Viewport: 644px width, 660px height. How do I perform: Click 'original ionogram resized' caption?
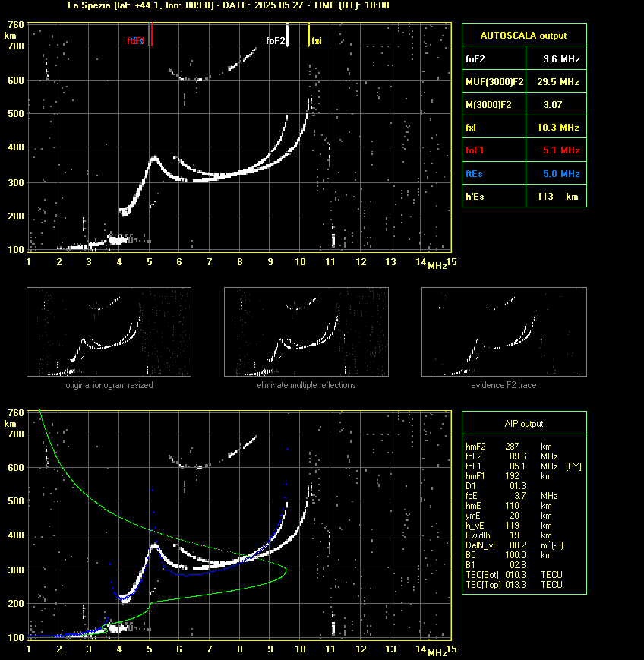tap(109, 385)
